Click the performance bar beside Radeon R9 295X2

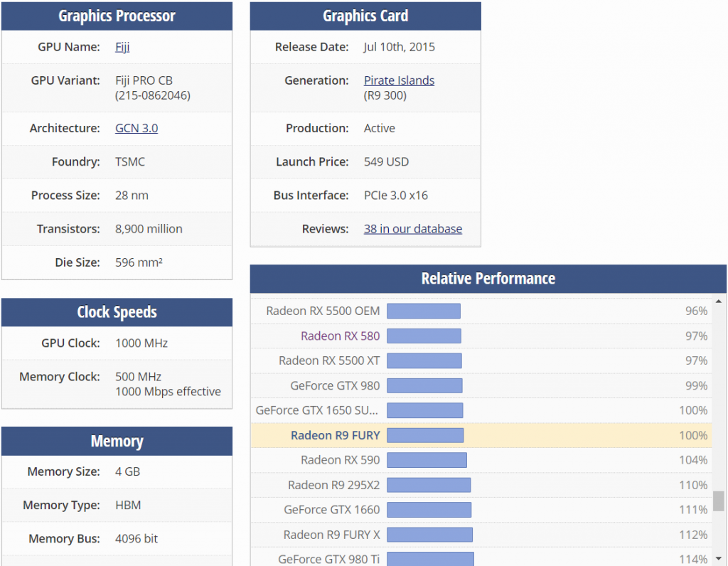(x=429, y=486)
